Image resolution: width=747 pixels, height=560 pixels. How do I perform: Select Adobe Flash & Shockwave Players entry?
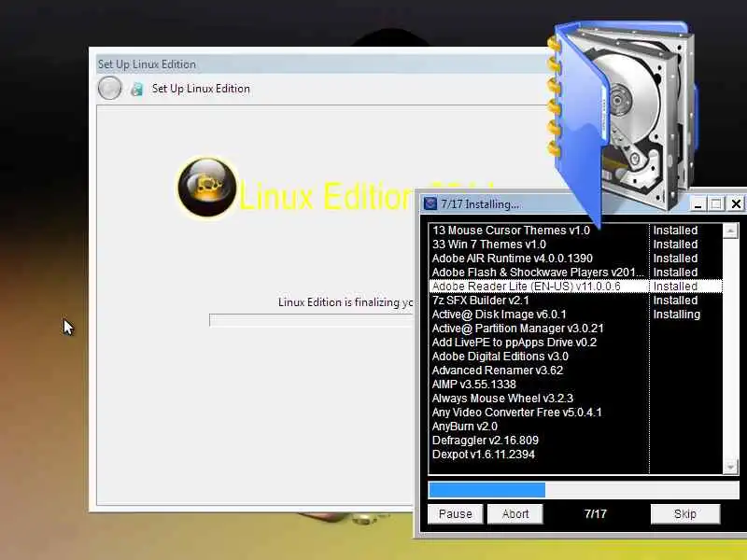(575, 273)
